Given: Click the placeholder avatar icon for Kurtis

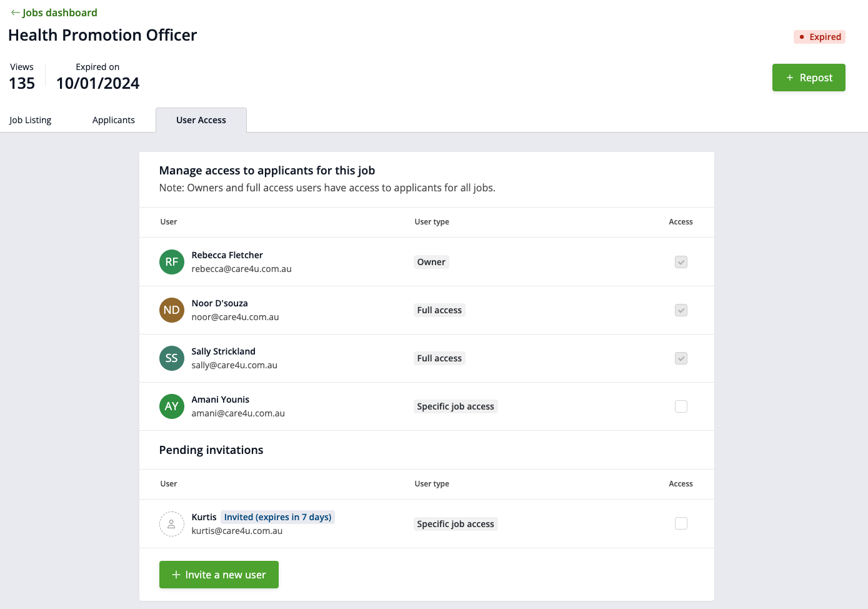Looking at the screenshot, I should [x=171, y=524].
